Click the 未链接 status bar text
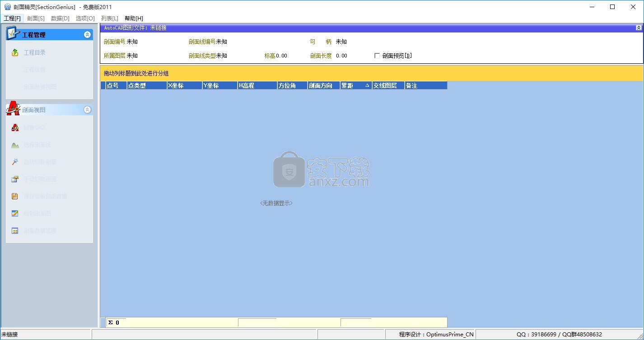644x340 pixels. tap(9, 335)
